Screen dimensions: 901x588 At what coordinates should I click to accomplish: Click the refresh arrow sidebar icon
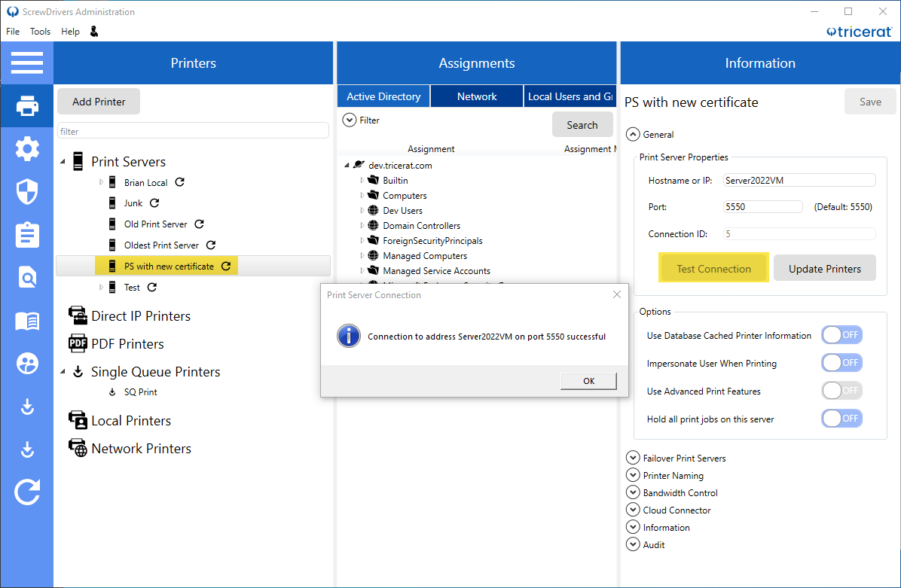coord(27,492)
